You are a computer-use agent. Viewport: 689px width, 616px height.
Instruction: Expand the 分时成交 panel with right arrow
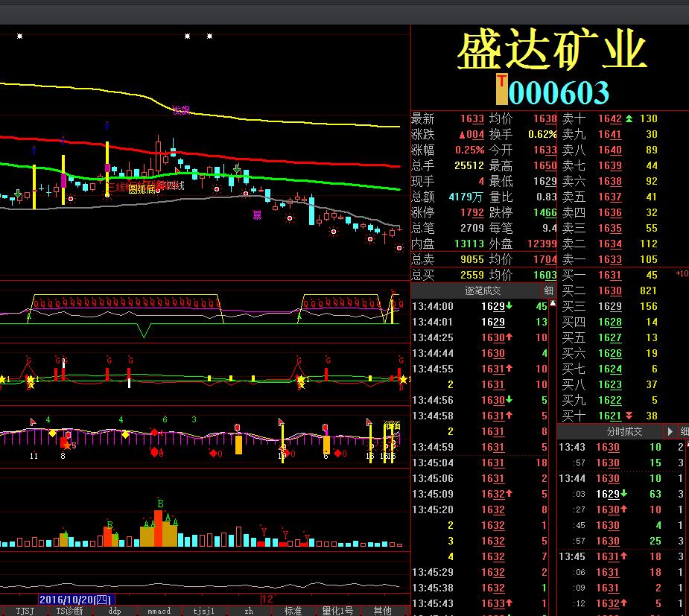[670, 431]
